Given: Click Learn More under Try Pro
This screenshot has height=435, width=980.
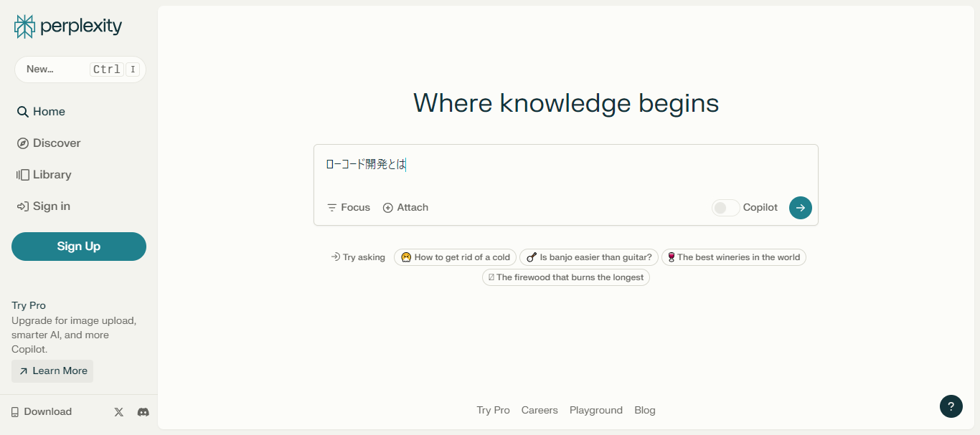Looking at the screenshot, I should (x=52, y=371).
